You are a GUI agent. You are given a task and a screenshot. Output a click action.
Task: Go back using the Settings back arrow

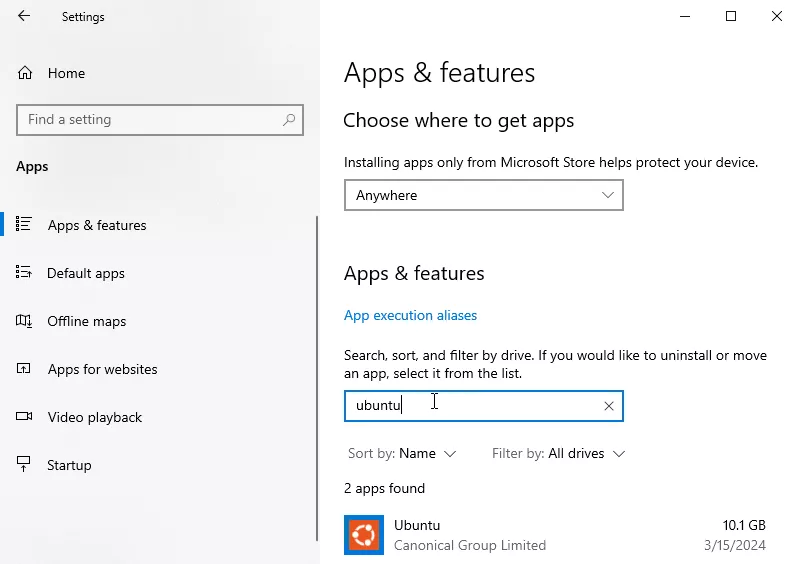(23, 16)
